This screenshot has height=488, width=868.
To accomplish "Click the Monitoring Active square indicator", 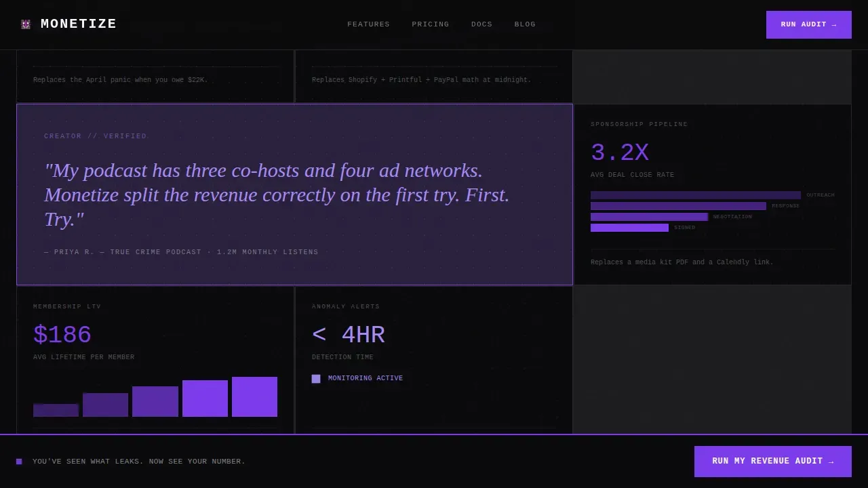I will (x=316, y=379).
